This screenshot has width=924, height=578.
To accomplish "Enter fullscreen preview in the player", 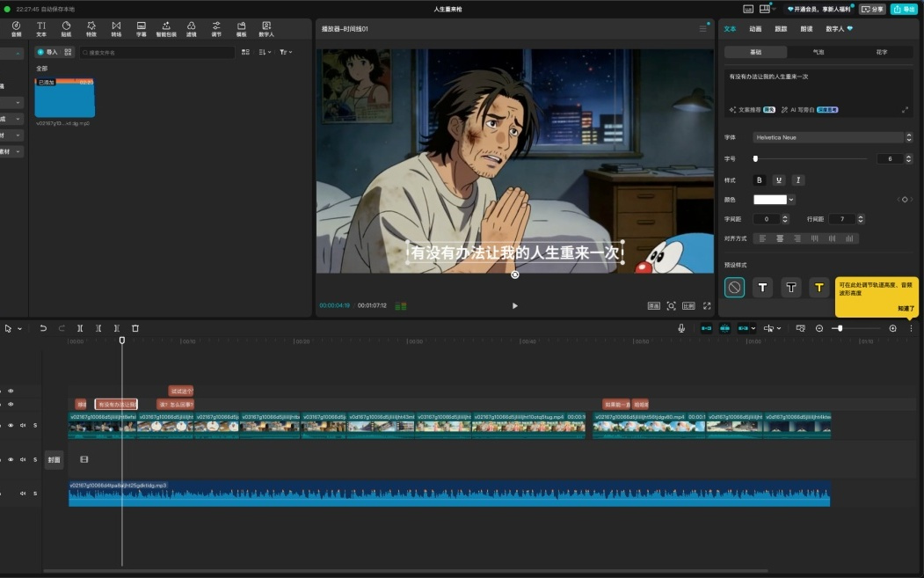I will (707, 306).
